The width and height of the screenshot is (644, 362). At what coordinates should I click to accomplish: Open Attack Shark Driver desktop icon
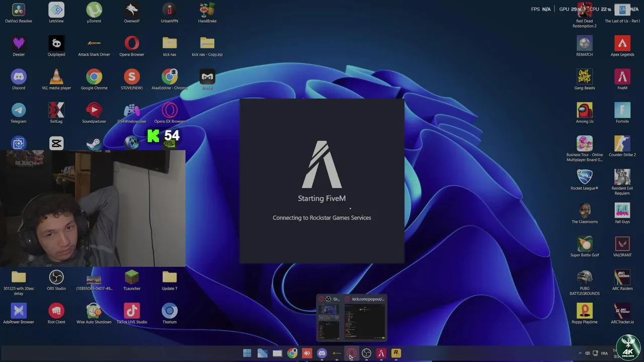[94, 46]
